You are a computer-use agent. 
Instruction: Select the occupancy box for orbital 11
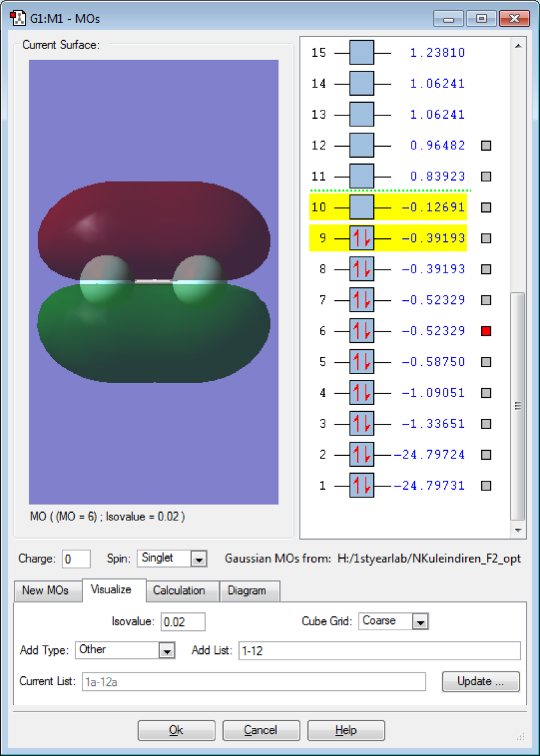pyautogui.click(x=362, y=176)
